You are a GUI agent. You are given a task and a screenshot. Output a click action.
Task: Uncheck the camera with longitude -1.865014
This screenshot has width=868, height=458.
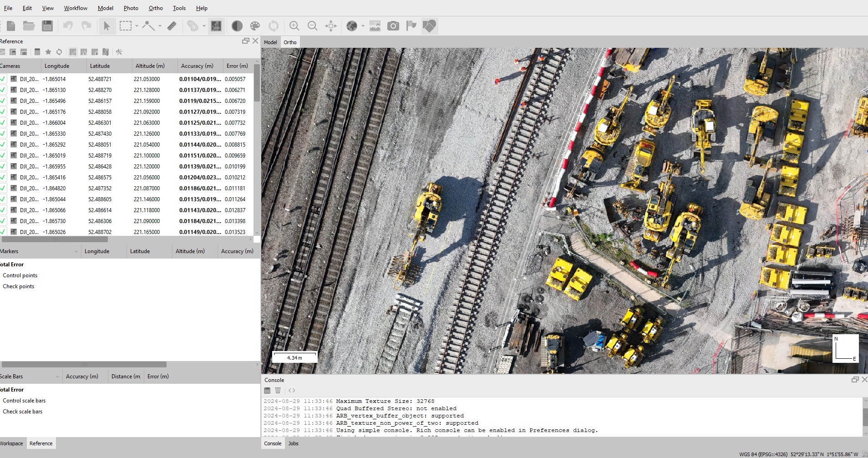pos(3,79)
